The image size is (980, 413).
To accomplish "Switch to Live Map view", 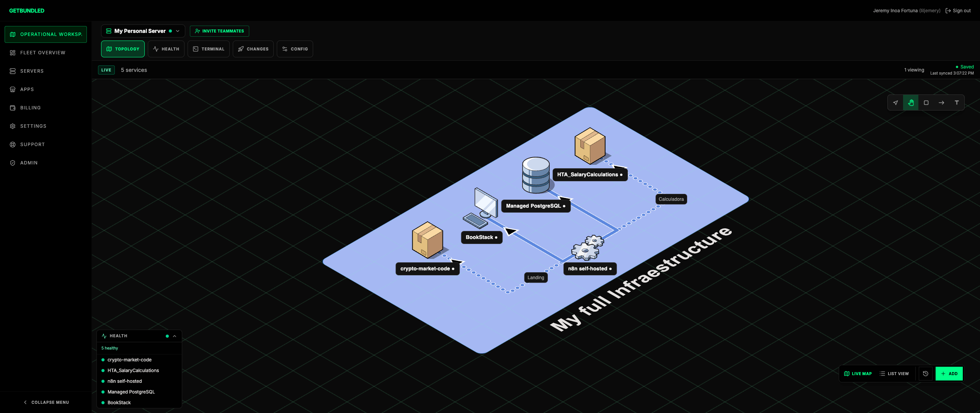I will (x=858, y=374).
